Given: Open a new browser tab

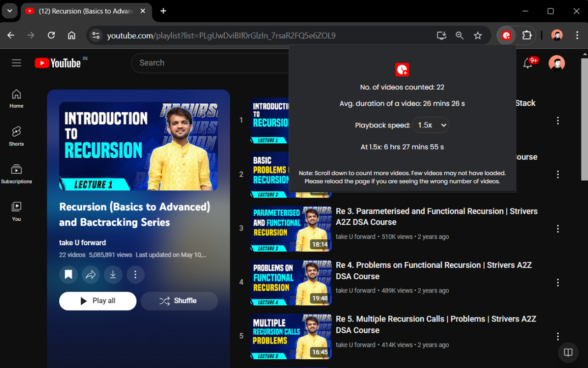Looking at the screenshot, I should point(163,11).
